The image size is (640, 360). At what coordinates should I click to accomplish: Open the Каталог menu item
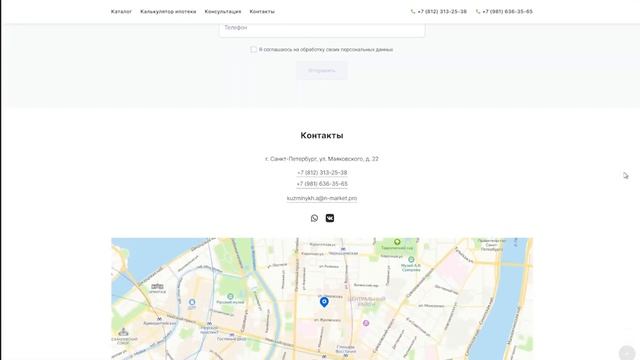(x=121, y=11)
